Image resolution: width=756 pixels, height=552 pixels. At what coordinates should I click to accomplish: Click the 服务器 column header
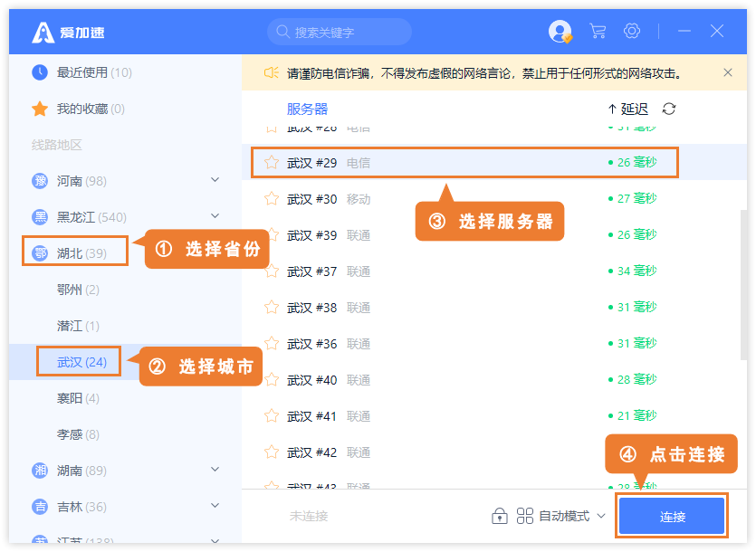click(x=307, y=109)
